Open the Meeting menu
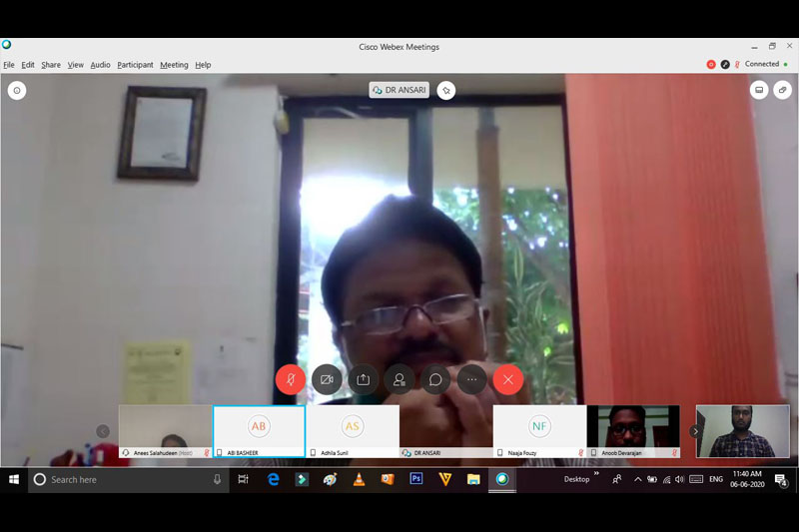Viewport: 799px width, 532px height. [174, 65]
